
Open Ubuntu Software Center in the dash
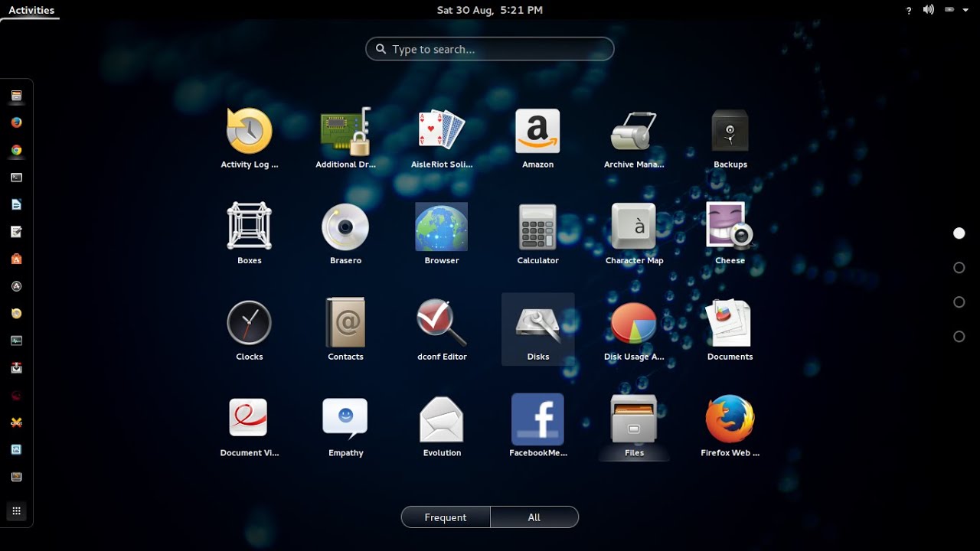click(x=16, y=259)
